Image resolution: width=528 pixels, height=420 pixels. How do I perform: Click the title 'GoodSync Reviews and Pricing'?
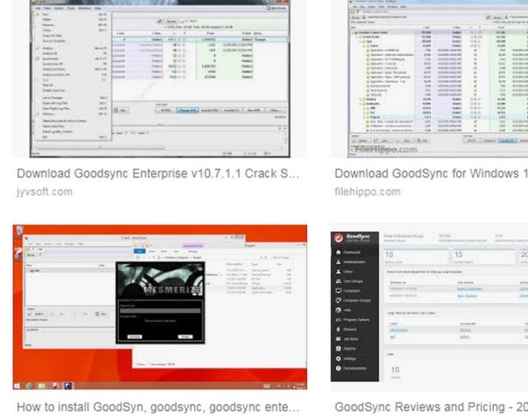pos(431,407)
